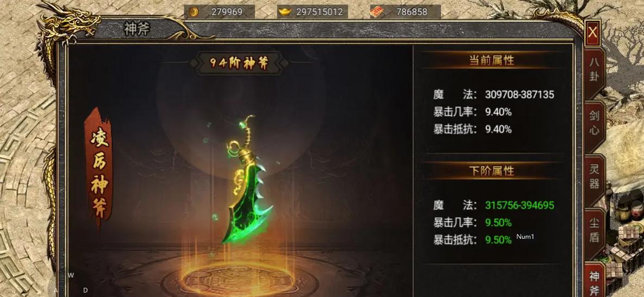Select the green glowing axe image
The height and width of the screenshot is (297, 644).
[245, 179]
